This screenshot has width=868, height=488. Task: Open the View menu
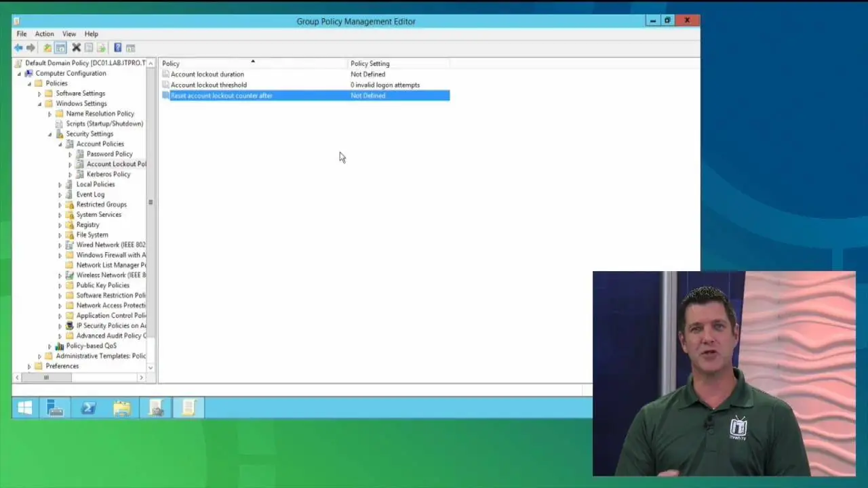(69, 34)
